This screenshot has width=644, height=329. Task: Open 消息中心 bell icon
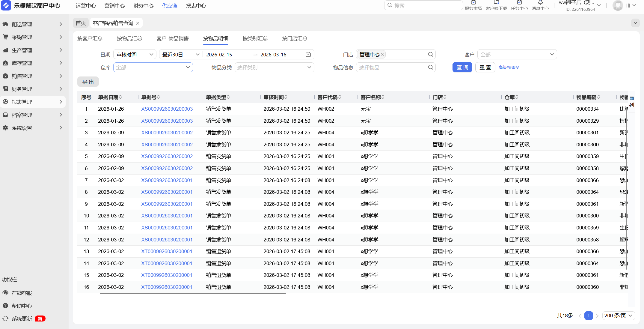[540, 3]
